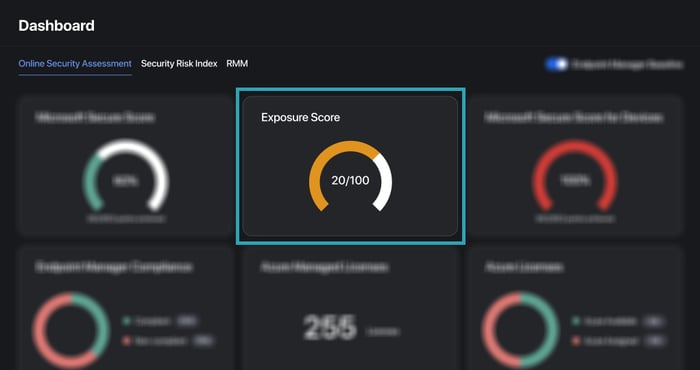Click red Non-compliant legend dot
700x370 pixels.
(127, 341)
